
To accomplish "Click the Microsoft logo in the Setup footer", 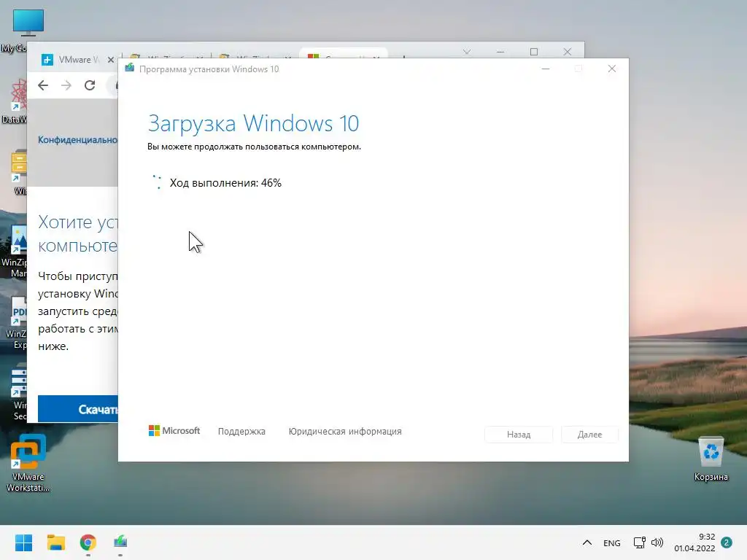I will (x=174, y=431).
